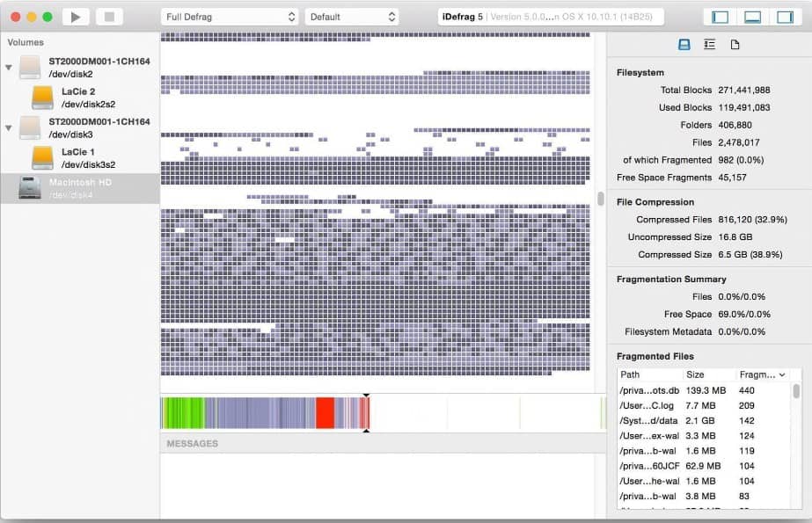Viewport: 812px width, 523px height.
Task: Toggle the right inspector panel icon
Action: (785, 17)
